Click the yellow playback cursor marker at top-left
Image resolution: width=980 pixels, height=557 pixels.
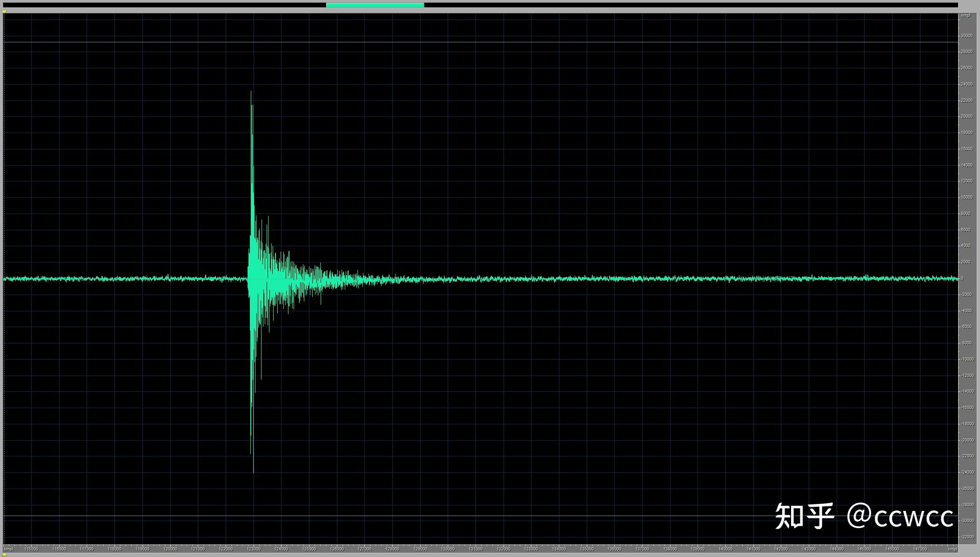pyautogui.click(x=5, y=12)
